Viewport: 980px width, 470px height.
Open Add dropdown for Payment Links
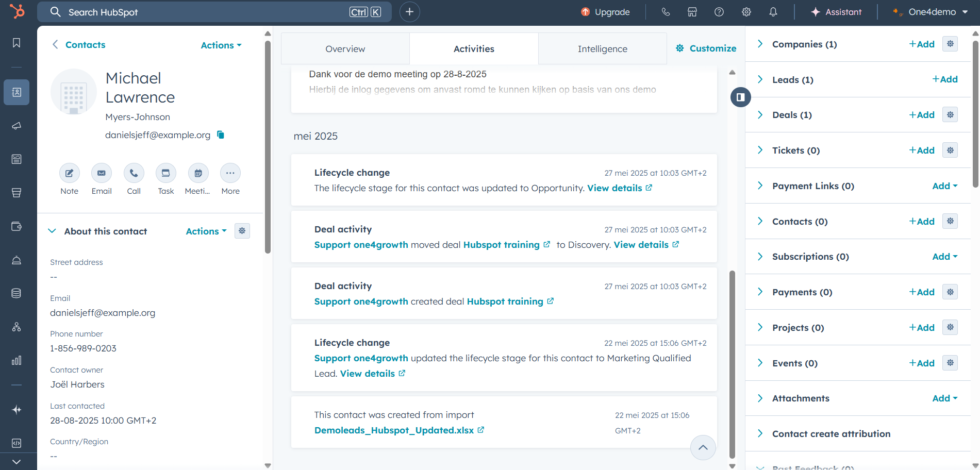point(944,186)
